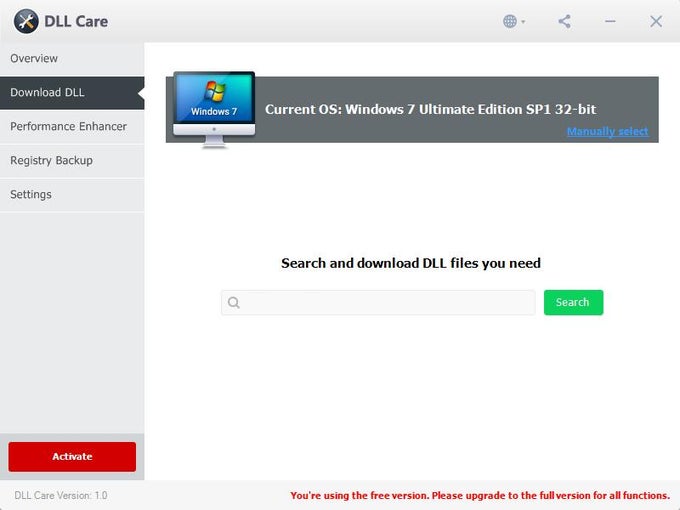Click the Search and download DLL heading
This screenshot has height=510, width=680.
pyautogui.click(x=411, y=264)
